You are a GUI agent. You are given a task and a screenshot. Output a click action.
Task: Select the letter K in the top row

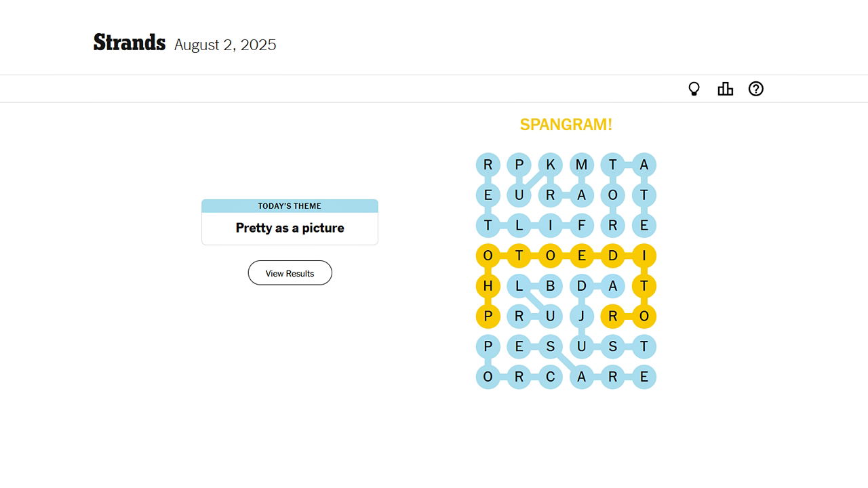[x=551, y=164]
